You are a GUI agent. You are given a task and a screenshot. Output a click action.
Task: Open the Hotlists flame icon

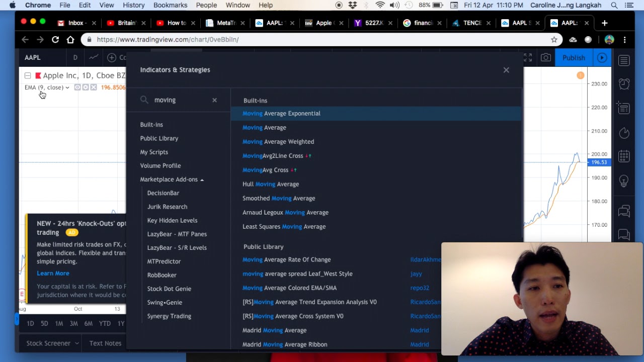click(624, 133)
